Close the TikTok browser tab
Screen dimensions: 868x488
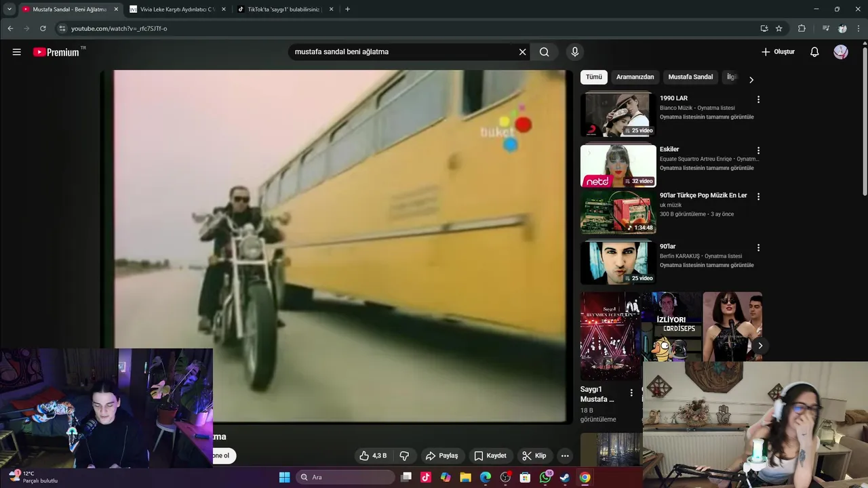tap(331, 9)
